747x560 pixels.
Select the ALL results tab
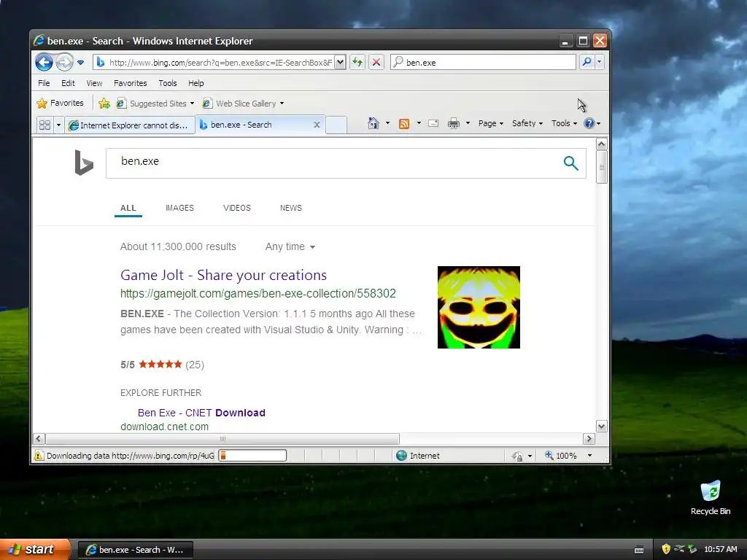[x=128, y=208]
